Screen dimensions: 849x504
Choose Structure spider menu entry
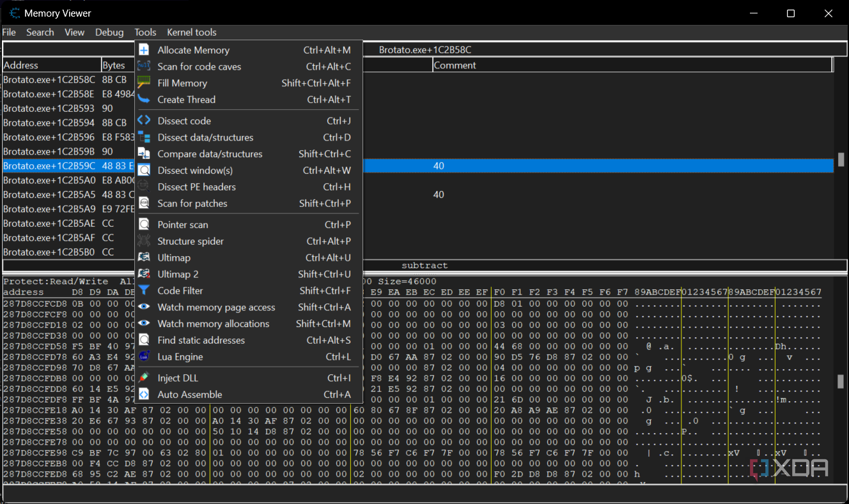249,241
